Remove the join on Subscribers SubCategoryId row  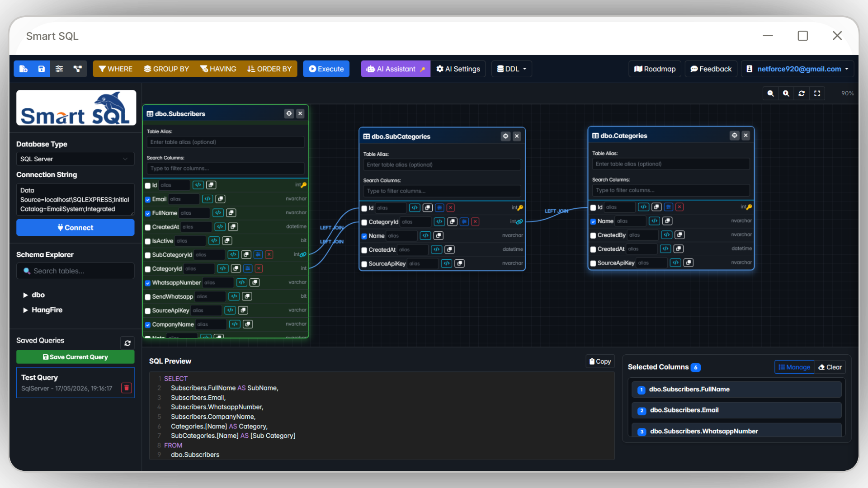pos(269,255)
